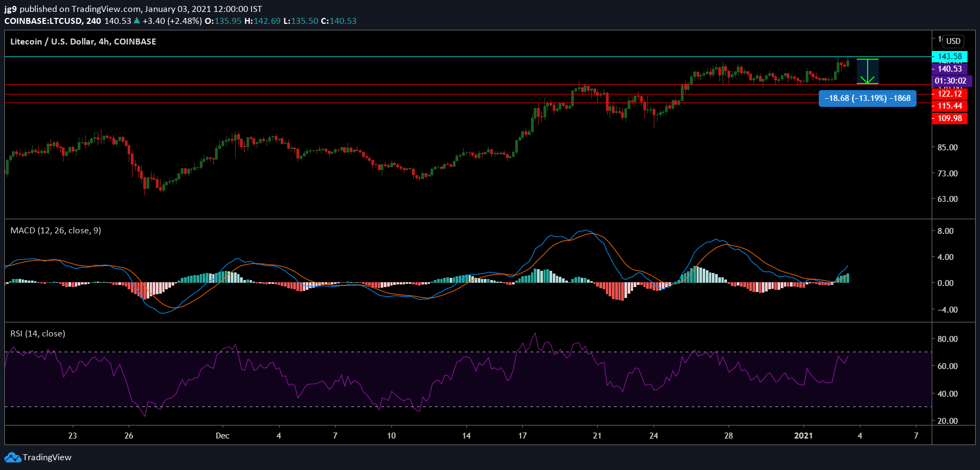This screenshot has height=470, width=980.
Task: Click the USD currency button
Action: coord(953,41)
